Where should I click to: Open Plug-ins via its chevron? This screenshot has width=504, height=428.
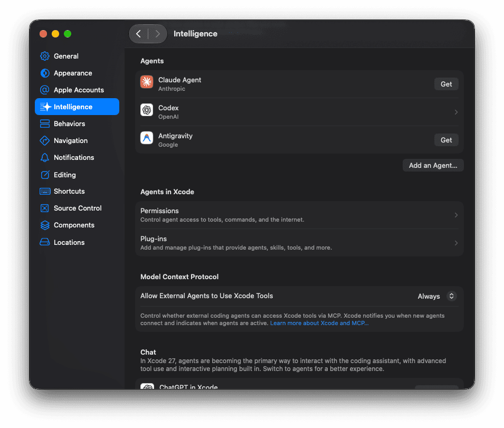coord(456,243)
